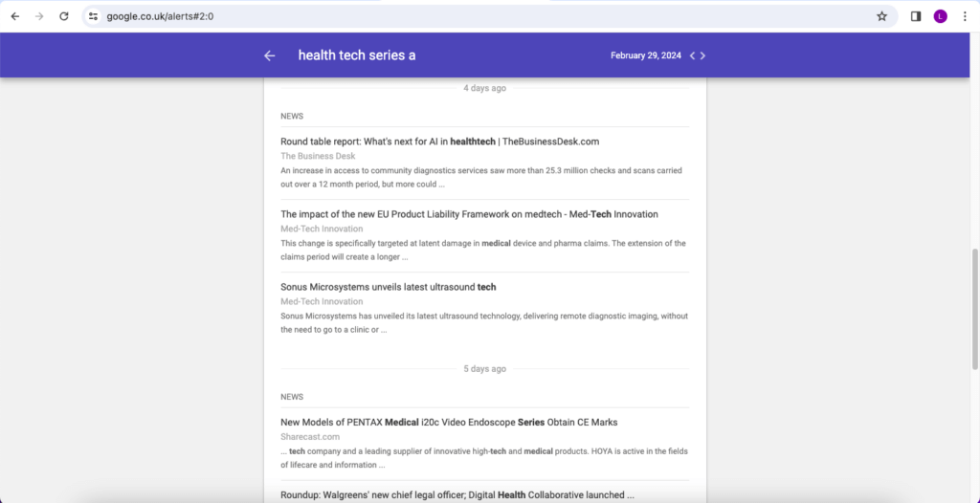
Task: Click the browser forward arrow
Action: [x=39, y=16]
